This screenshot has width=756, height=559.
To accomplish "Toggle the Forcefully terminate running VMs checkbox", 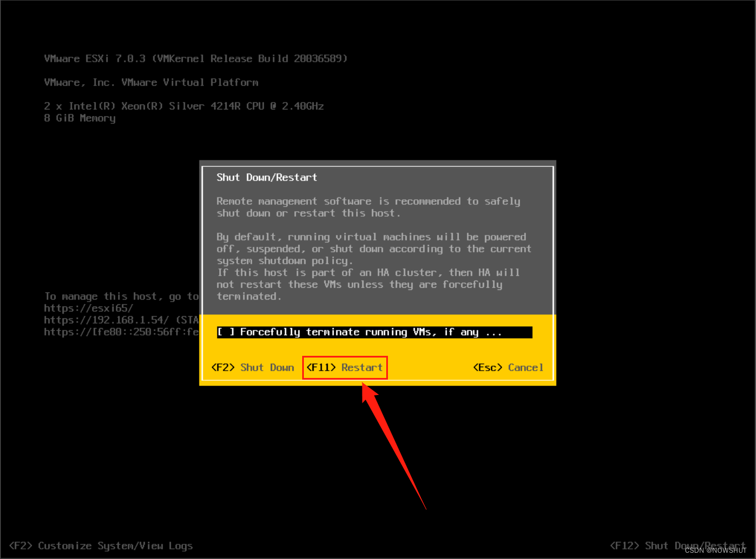I will tap(225, 332).
